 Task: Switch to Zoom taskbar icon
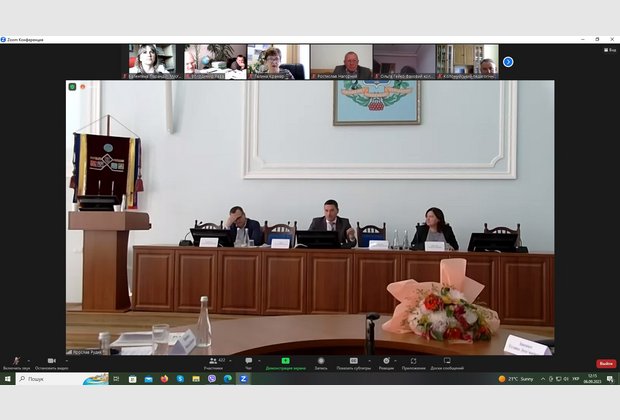pyautogui.click(x=243, y=379)
